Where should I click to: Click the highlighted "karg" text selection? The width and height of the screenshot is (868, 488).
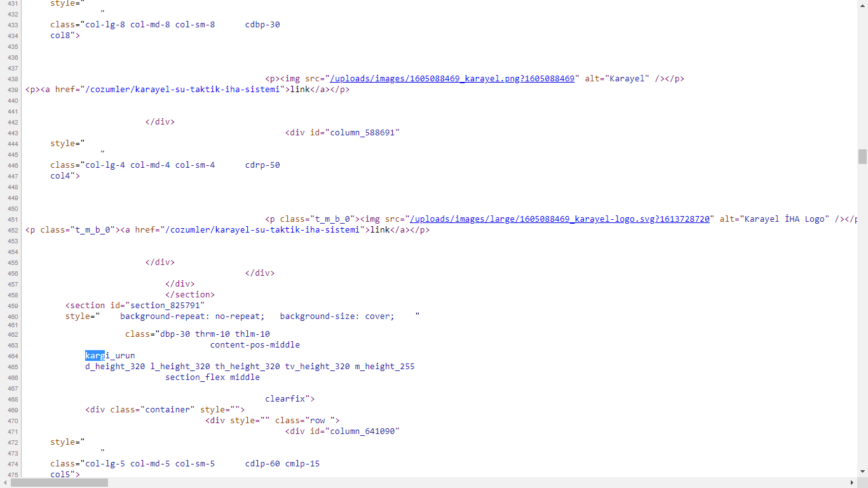click(x=95, y=356)
